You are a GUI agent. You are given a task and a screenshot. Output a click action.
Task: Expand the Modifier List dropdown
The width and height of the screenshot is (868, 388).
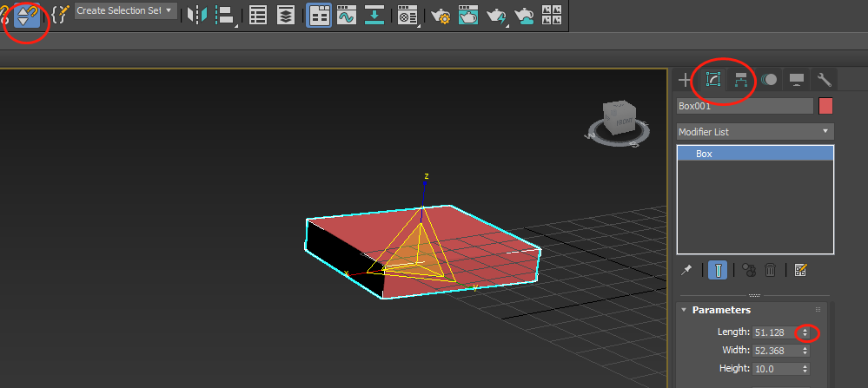[755, 132]
